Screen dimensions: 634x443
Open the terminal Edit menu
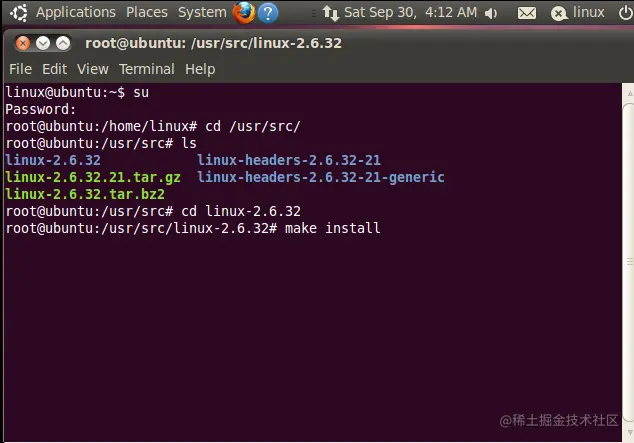(55, 69)
